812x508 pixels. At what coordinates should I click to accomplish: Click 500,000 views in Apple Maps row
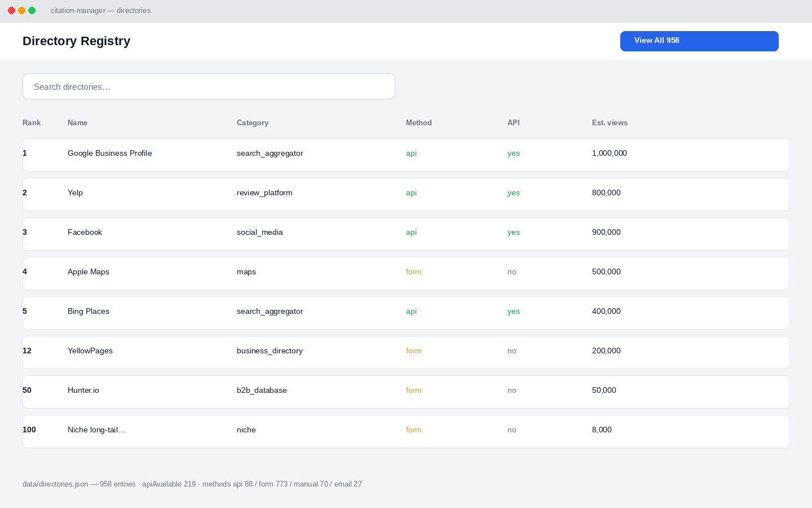[606, 272]
